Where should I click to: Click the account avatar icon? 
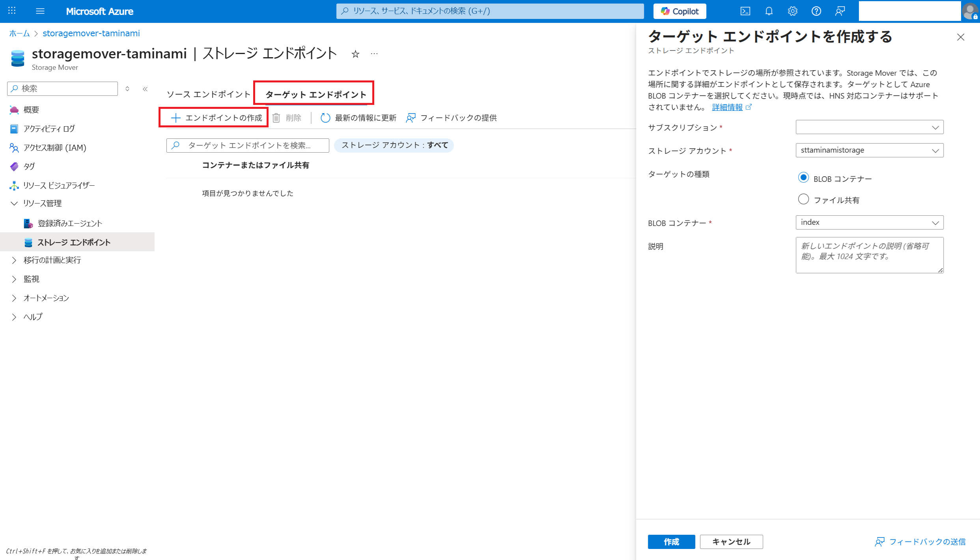(x=971, y=11)
